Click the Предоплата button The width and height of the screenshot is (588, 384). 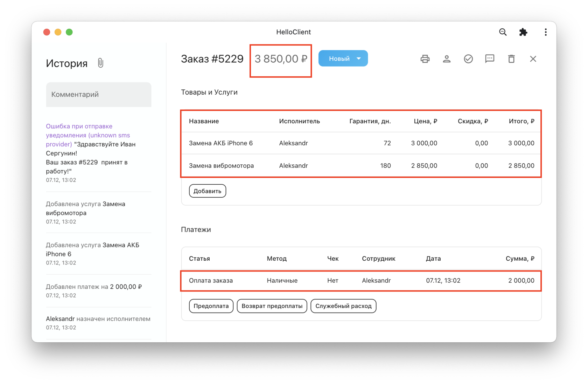pos(211,306)
